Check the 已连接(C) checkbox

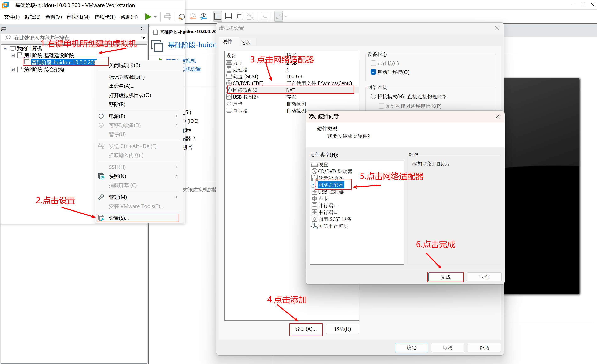coord(373,63)
